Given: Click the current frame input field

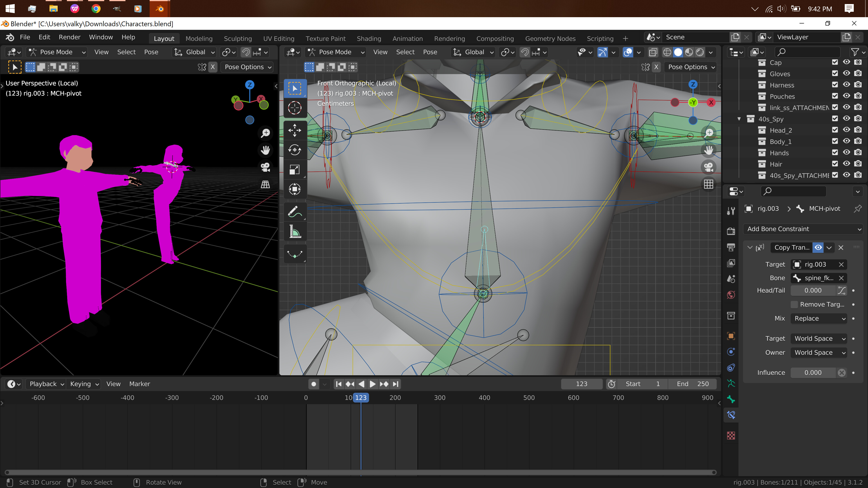Looking at the screenshot, I should [581, 383].
